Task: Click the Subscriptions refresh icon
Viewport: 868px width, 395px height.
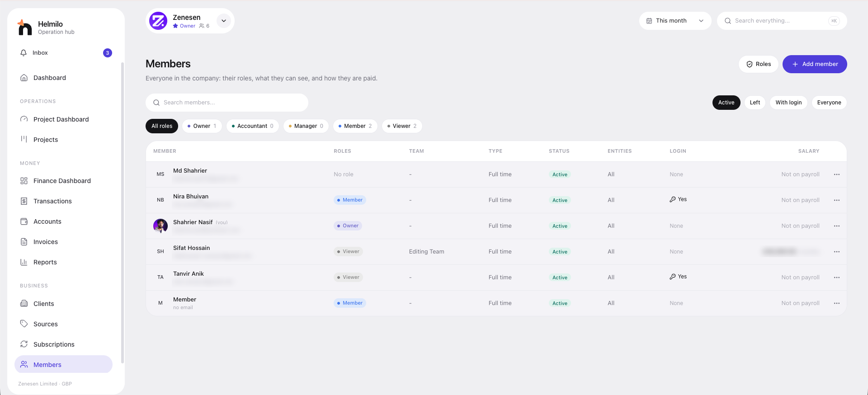Action: tap(24, 344)
